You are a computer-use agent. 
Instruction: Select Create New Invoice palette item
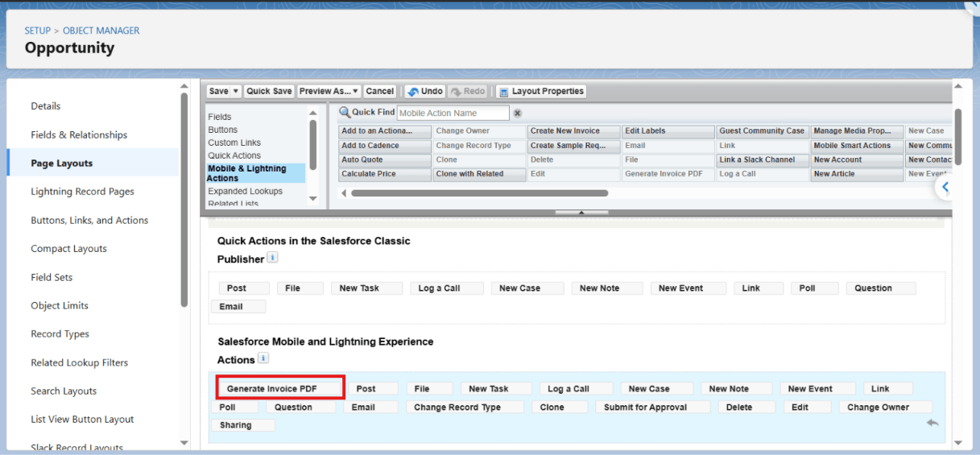point(574,131)
